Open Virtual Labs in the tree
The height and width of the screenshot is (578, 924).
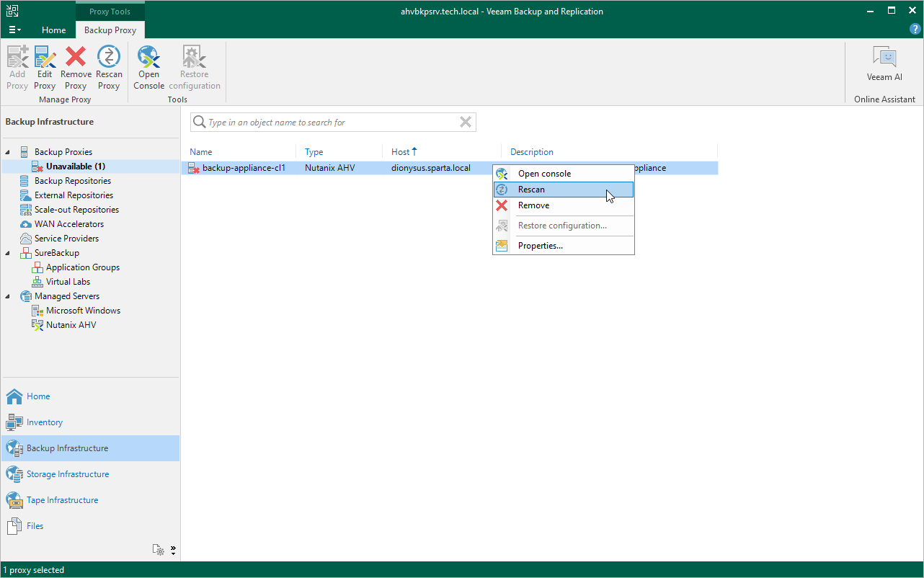click(68, 282)
